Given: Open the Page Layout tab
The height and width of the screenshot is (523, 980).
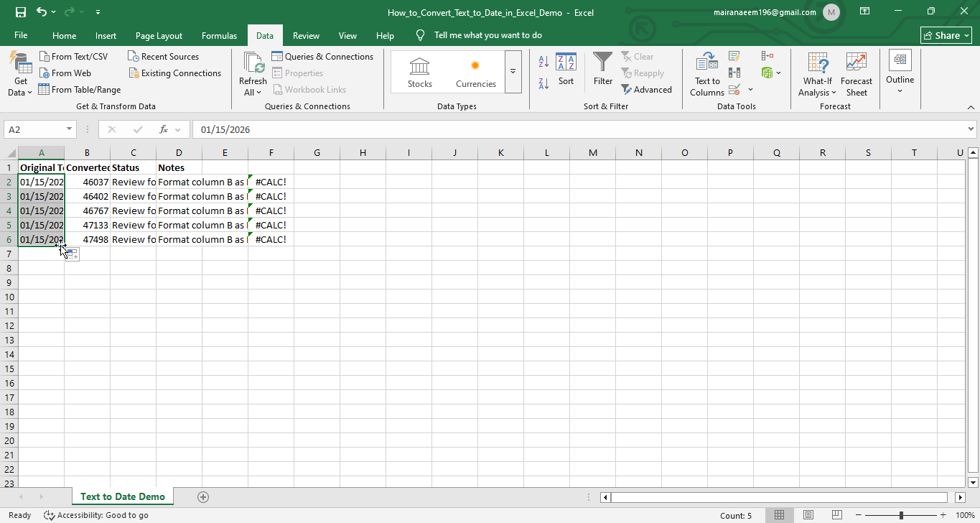Looking at the screenshot, I should point(159,35).
